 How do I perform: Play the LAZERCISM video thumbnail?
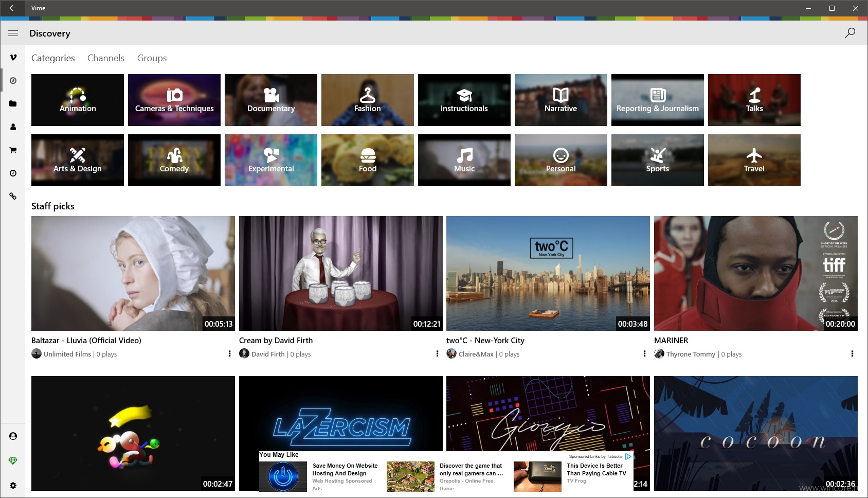[x=341, y=414]
